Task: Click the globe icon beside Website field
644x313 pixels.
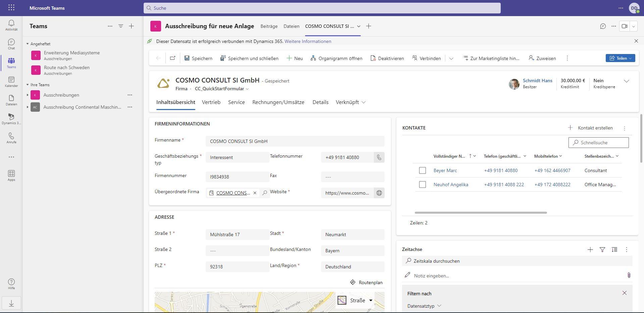Action: (x=379, y=193)
